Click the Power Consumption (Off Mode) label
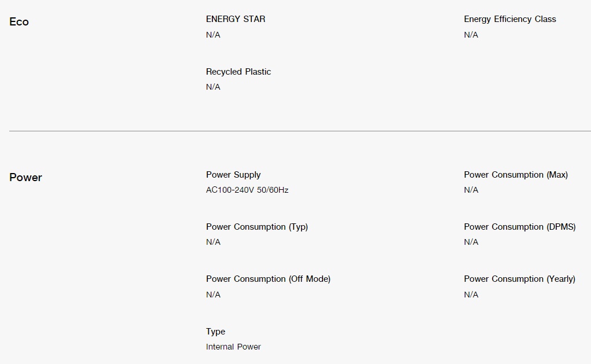 [269, 279]
